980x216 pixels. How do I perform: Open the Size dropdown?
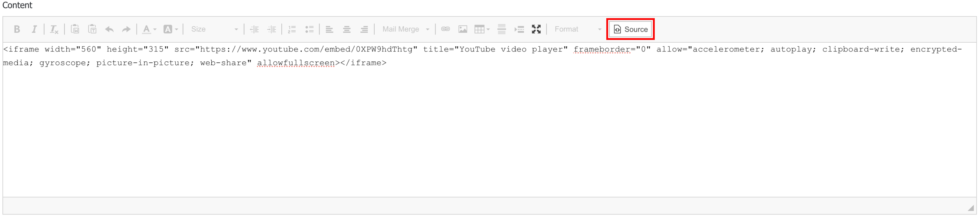[214, 29]
